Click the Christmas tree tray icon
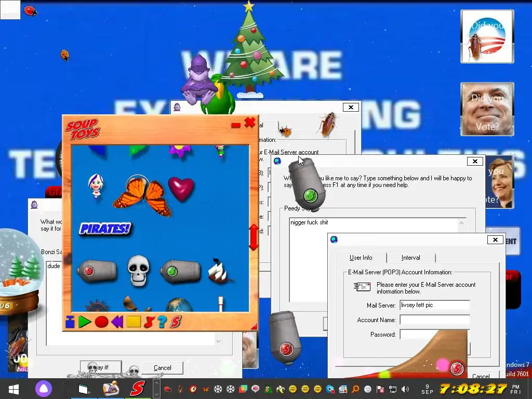 click(268, 389)
